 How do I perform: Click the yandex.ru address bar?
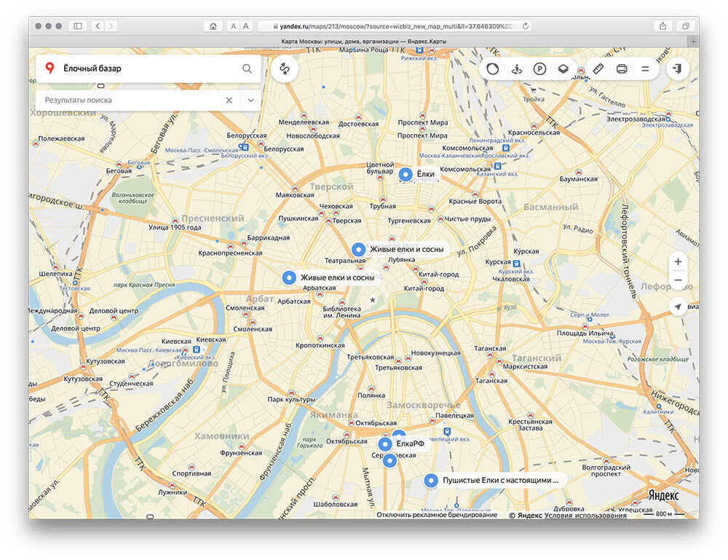(x=395, y=26)
